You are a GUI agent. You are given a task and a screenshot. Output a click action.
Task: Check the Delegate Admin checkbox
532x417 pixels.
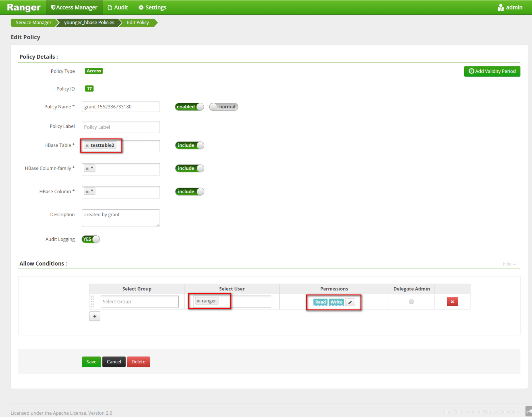click(411, 301)
